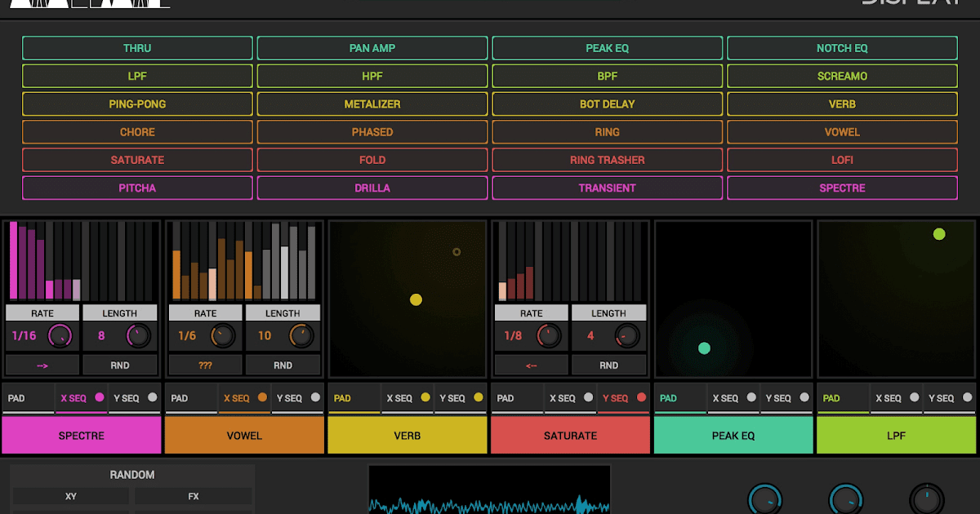The image size is (980, 514).
Task: Click the forward direction arrow on SPECTRE sequencer
Action: point(42,365)
